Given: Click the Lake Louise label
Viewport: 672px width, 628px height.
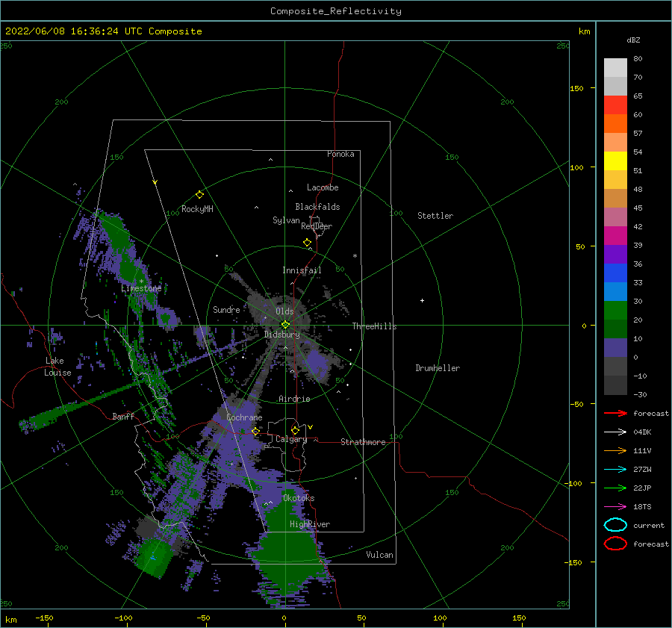Looking at the screenshot, I should pyautogui.click(x=57, y=367).
